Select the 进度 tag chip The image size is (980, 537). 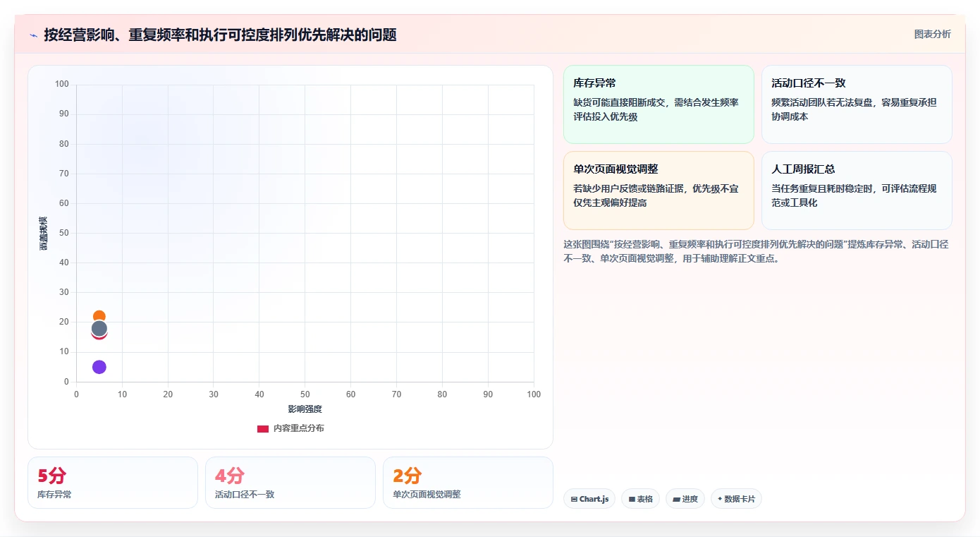pyautogui.click(x=685, y=499)
